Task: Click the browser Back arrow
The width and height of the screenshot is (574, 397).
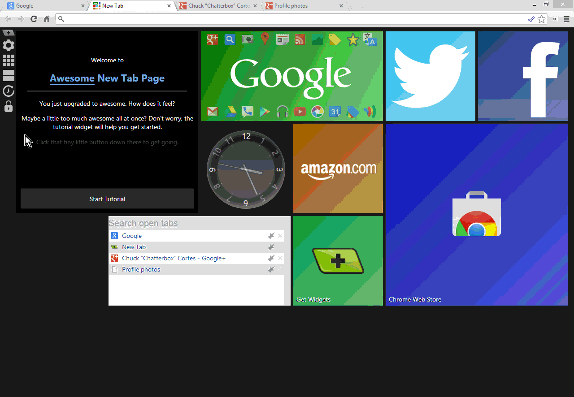Action: [x=8, y=19]
